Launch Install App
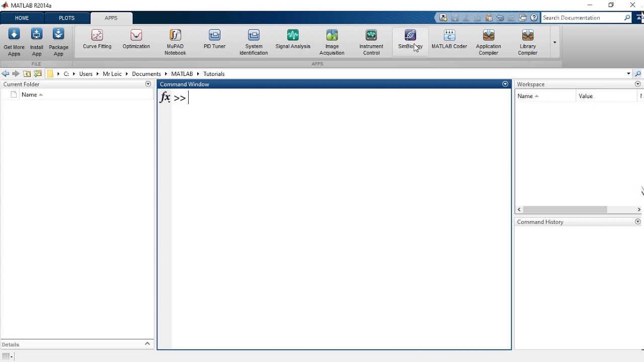644x362 pixels. point(37,42)
